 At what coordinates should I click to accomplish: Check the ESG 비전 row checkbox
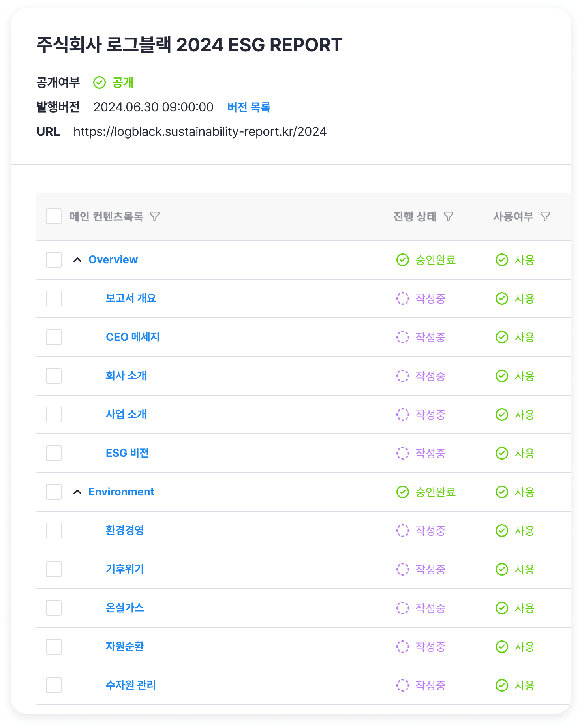pyautogui.click(x=54, y=453)
